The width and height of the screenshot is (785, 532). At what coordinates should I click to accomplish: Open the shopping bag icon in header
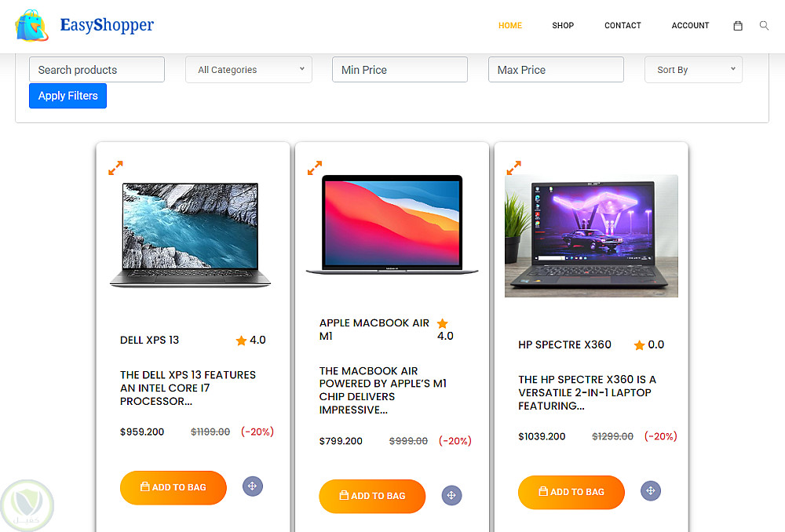tap(737, 26)
